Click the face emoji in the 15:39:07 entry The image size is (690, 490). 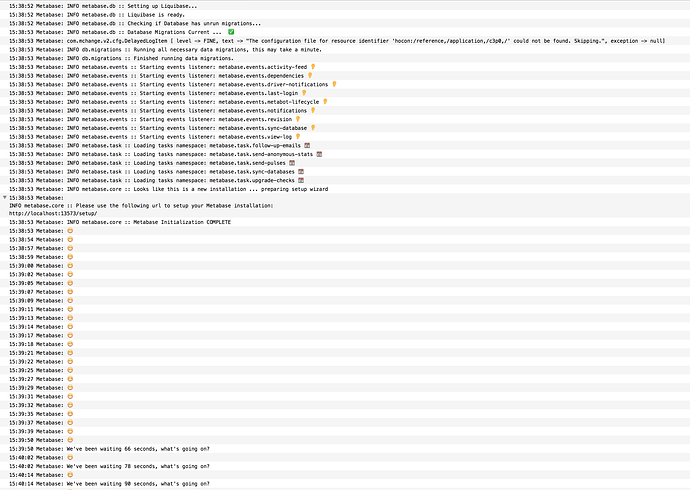[70, 292]
